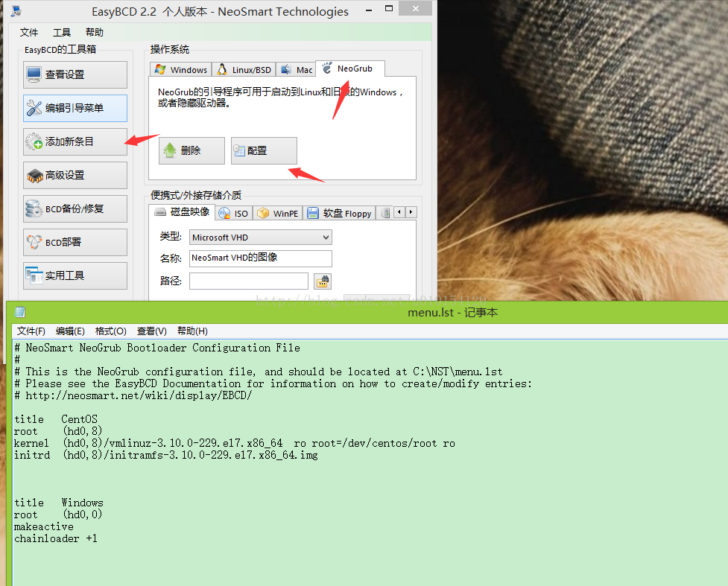Screen dimensions: 728x586
Task: Open 查看设置 in EasyBCD toolbox
Action: coord(75,74)
